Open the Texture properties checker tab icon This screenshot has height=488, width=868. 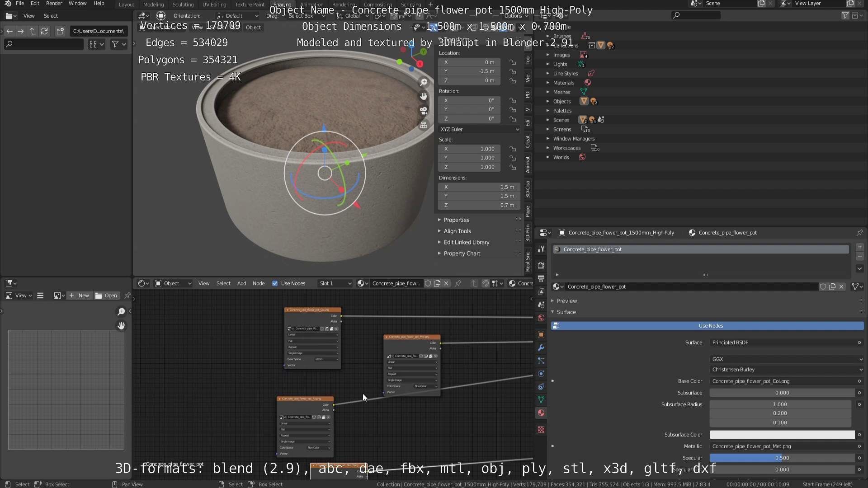pos(541,430)
